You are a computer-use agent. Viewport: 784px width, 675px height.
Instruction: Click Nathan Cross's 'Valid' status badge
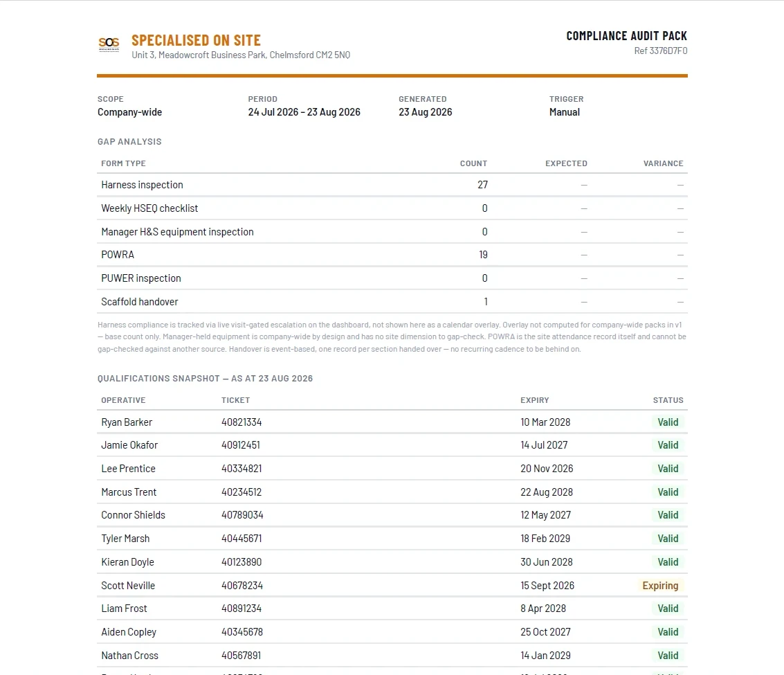[x=668, y=656]
